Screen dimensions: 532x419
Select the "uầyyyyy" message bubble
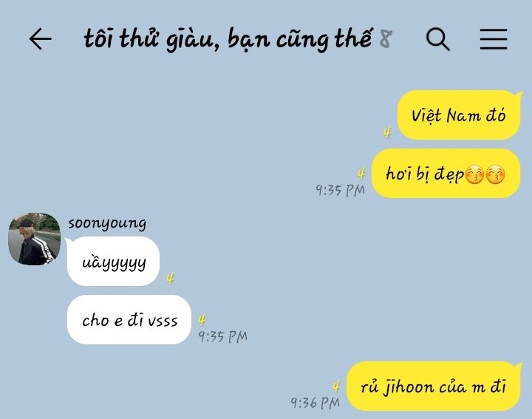point(113,262)
